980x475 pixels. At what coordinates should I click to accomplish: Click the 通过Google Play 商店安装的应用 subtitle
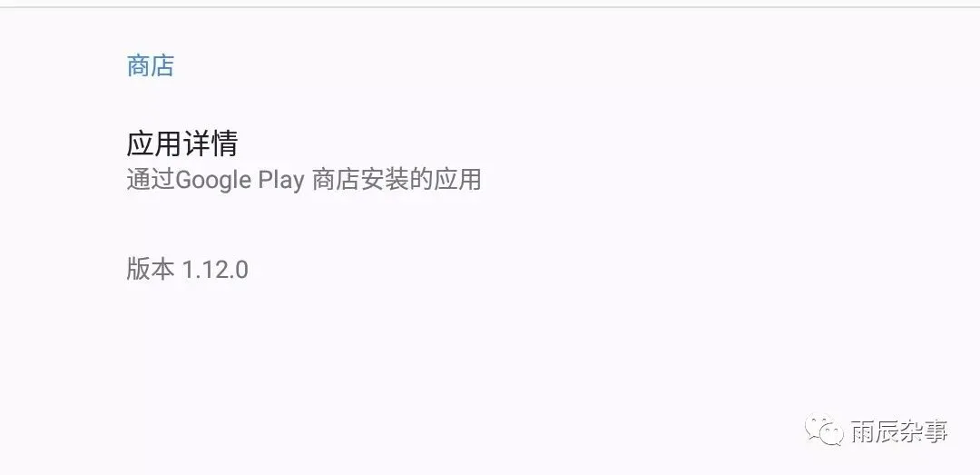pos(304,180)
